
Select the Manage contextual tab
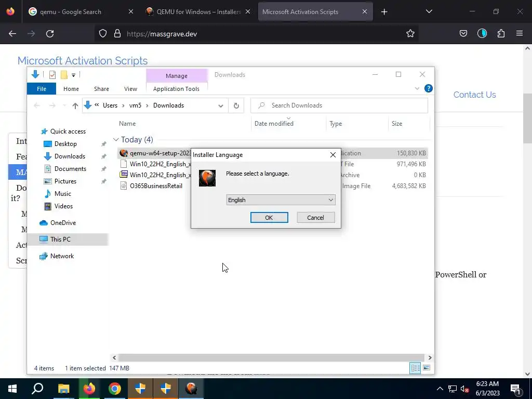pos(177,76)
